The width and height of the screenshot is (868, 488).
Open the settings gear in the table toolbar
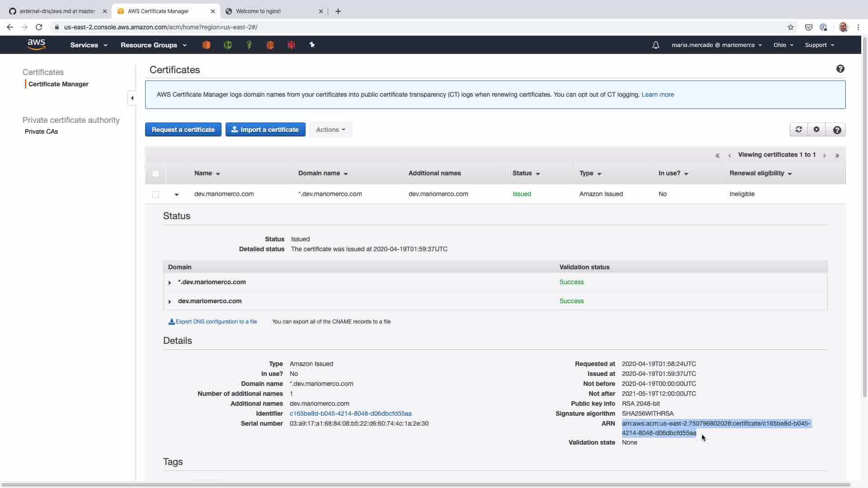coord(816,130)
